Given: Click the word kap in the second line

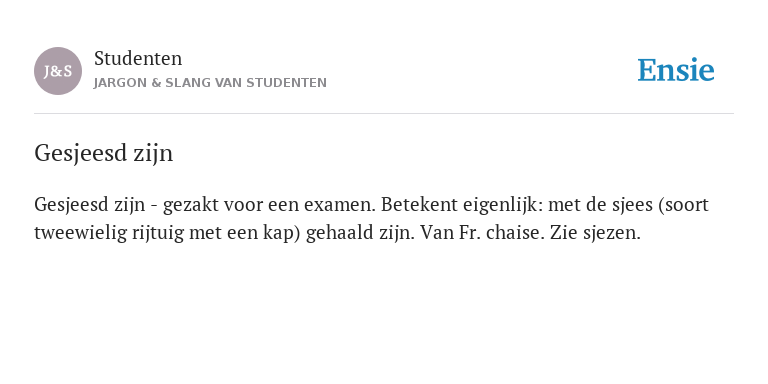Looking at the screenshot, I should pyautogui.click(x=281, y=233).
